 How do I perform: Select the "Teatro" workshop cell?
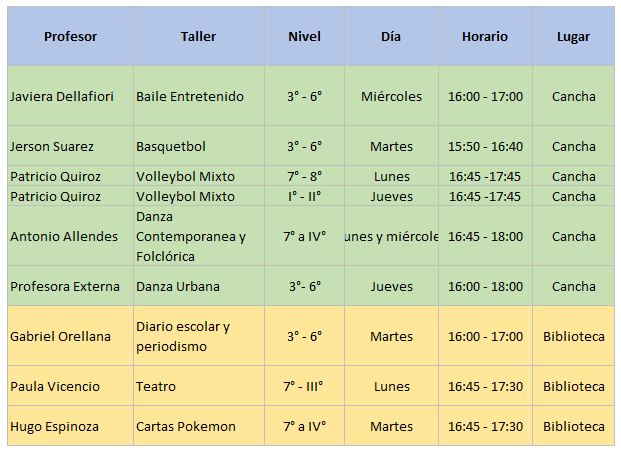coord(156,387)
